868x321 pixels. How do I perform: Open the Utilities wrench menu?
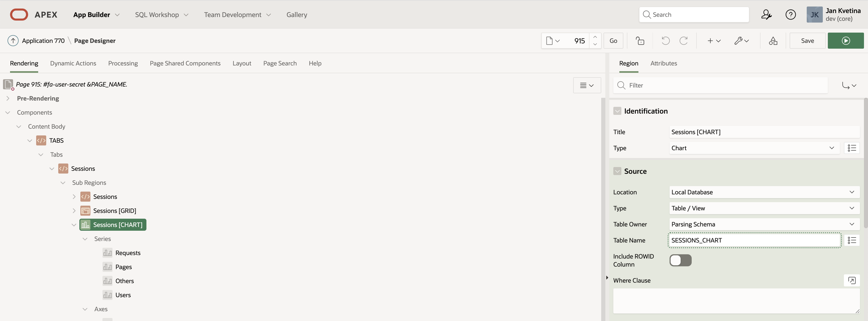click(741, 41)
